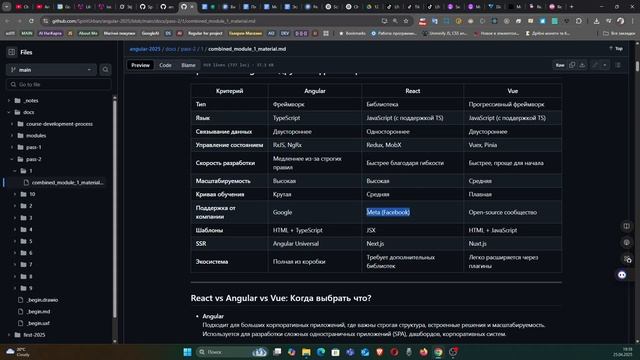Click the Angular Universal table cell

pos(315,244)
